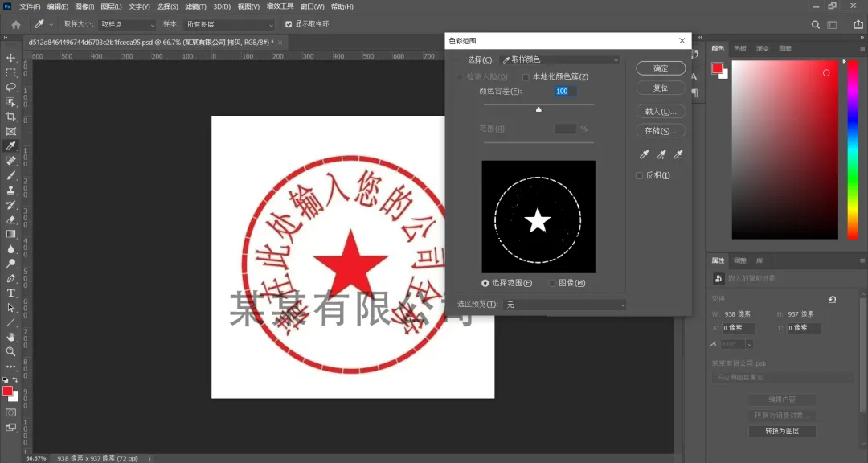868x463 pixels.
Task: Select the Move tool
Action: [10, 58]
